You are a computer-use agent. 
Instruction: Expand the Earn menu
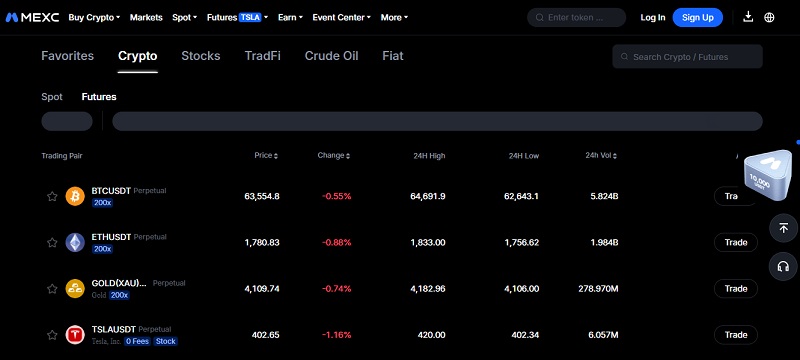tap(290, 17)
